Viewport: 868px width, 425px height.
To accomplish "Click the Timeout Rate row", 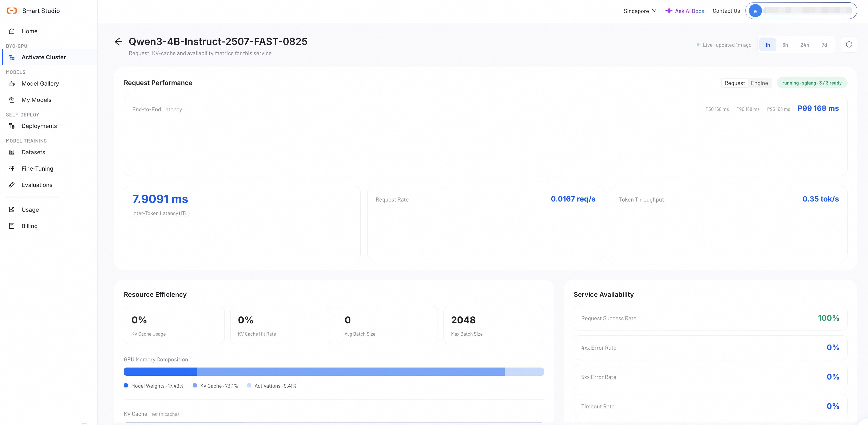I will coord(710,406).
